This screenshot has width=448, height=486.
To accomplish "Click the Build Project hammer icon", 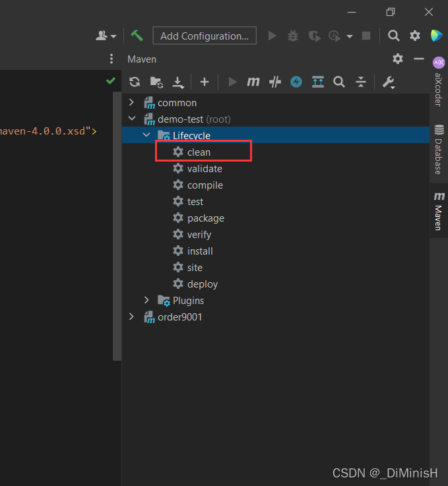I will pos(137,36).
